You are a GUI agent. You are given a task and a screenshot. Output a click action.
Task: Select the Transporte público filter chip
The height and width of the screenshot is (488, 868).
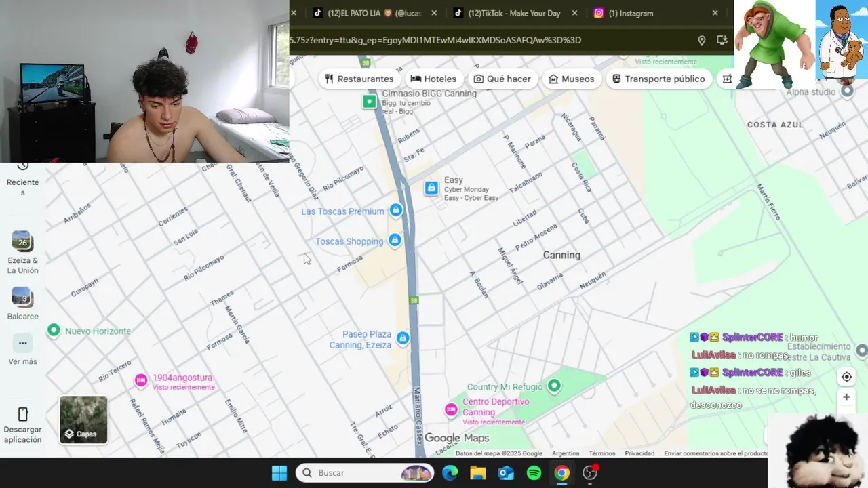click(x=658, y=79)
